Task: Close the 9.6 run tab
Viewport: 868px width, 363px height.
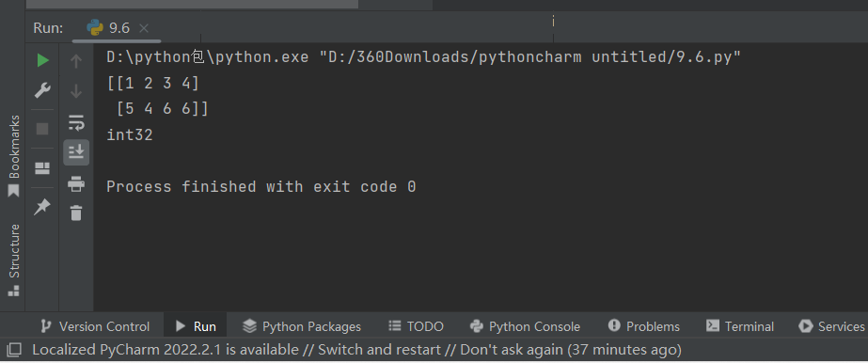Action: [x=143, y=28]
